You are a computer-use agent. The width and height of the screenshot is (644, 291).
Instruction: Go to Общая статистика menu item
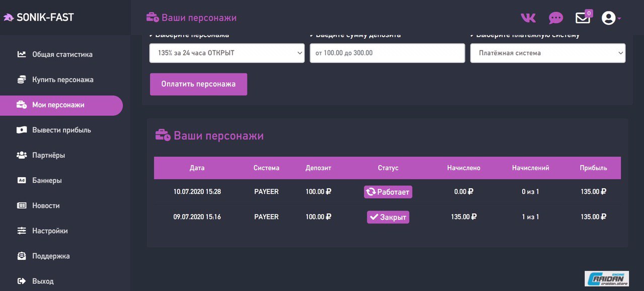pyautogui.click(x=62, y=54)
